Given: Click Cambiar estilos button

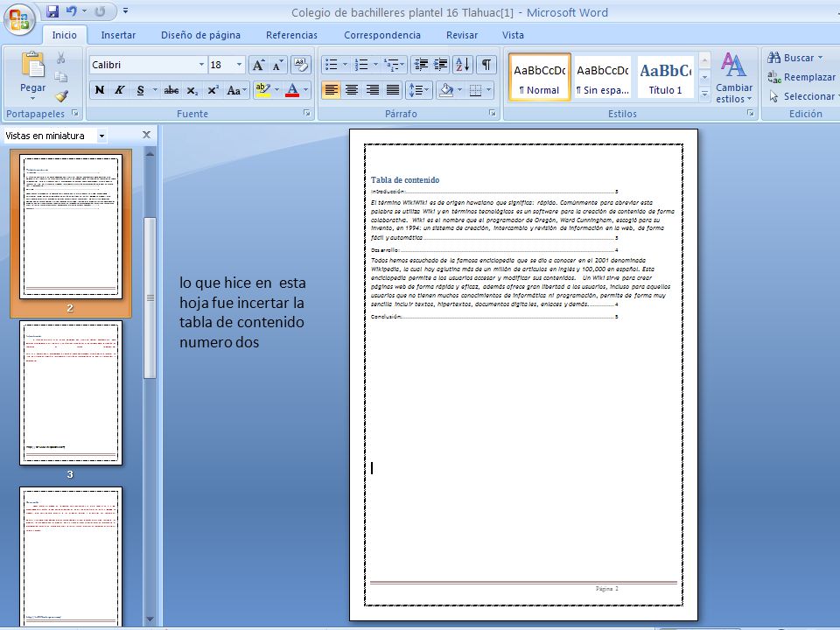Looking at the screenshot, I should coord(734,78).
